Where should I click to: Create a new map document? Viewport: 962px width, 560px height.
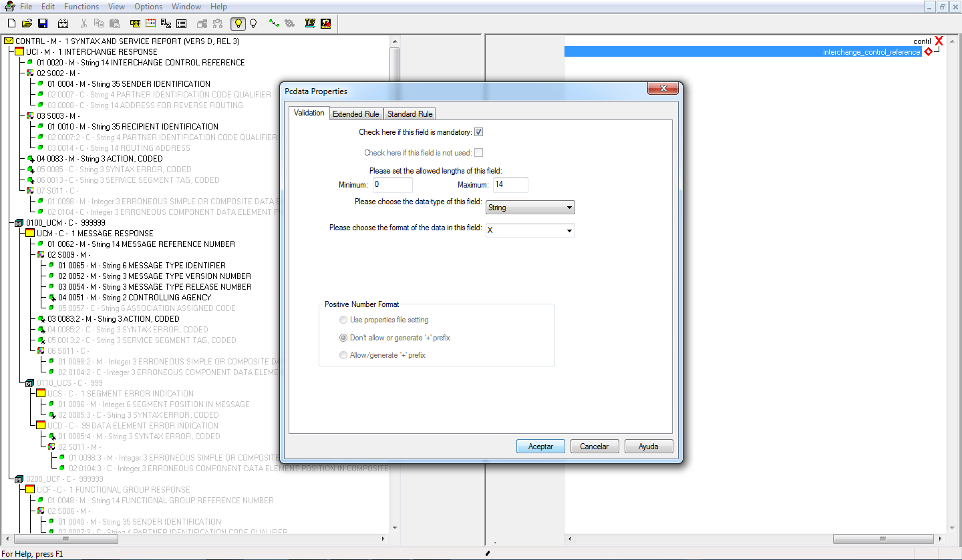(11, 23)
